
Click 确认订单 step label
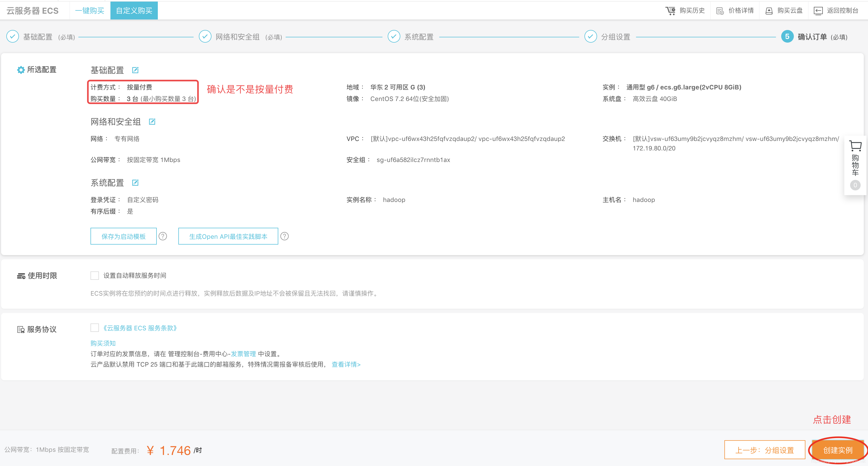[812, 37]
